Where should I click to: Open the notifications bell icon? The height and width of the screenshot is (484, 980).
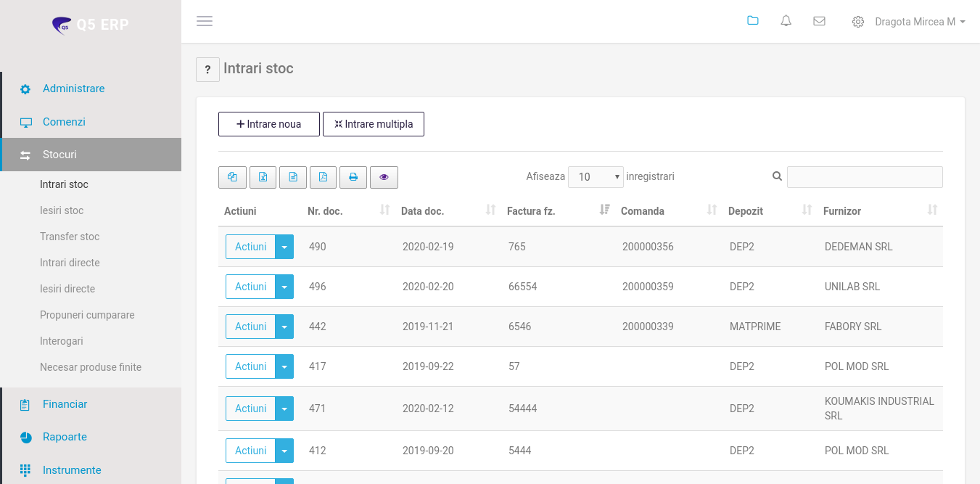click(786, 22)
